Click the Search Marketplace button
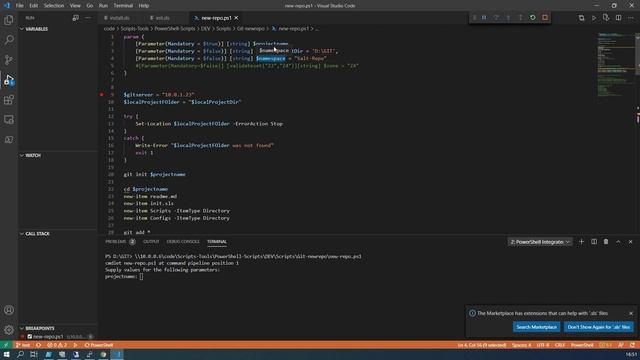 (536, 327)
